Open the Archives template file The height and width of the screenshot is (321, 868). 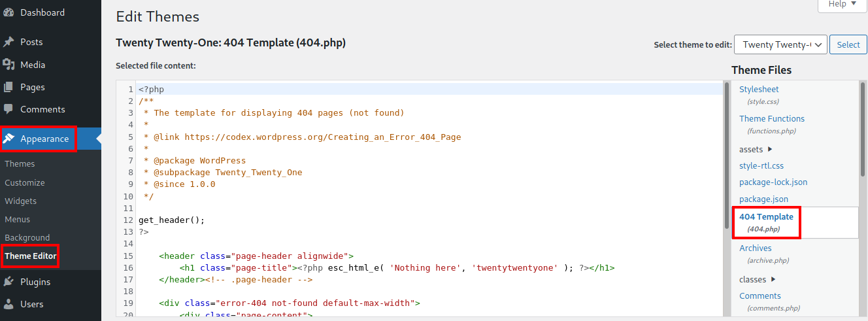755,248
